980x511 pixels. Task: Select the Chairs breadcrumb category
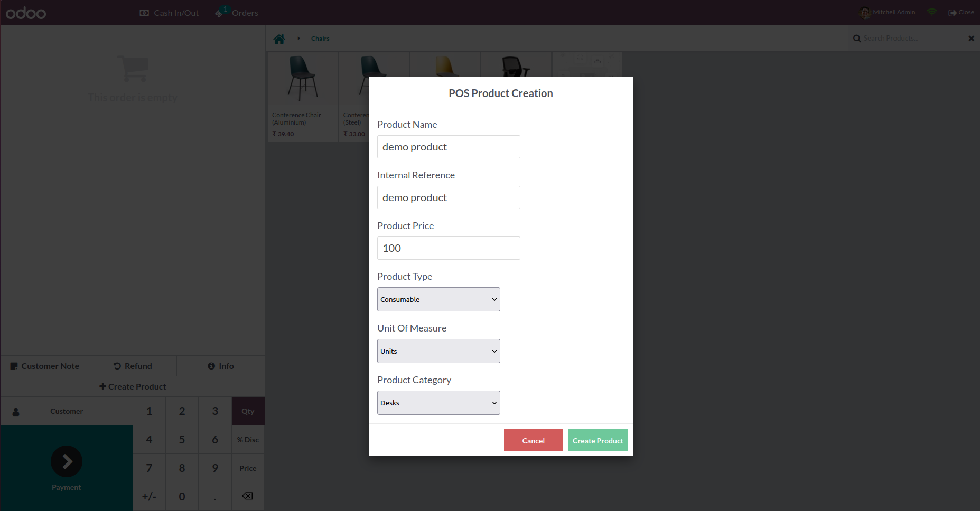coord(320,39)
